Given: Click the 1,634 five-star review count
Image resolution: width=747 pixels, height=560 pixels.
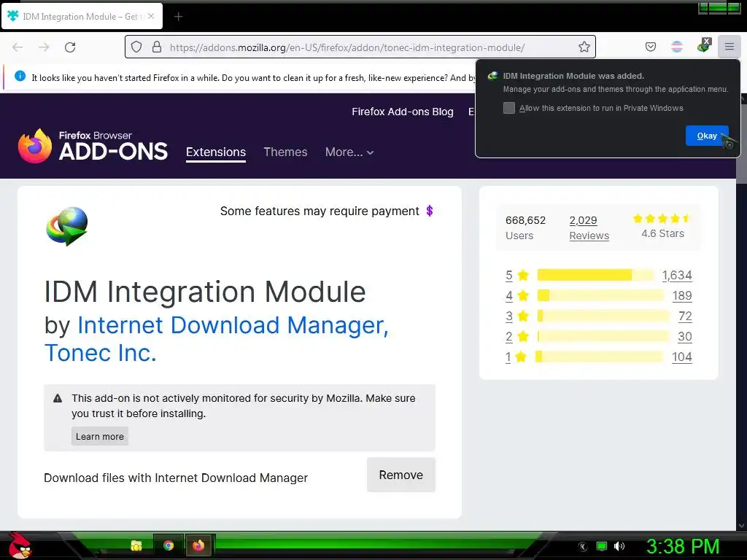Looking at the screenshot, I should [x=677, y=275].
